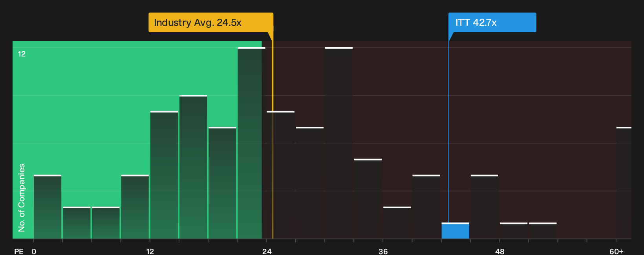This screenshot has width=644, height=255.
Task: Click the short bar starting at PE 48
Action: pos(514,231)
